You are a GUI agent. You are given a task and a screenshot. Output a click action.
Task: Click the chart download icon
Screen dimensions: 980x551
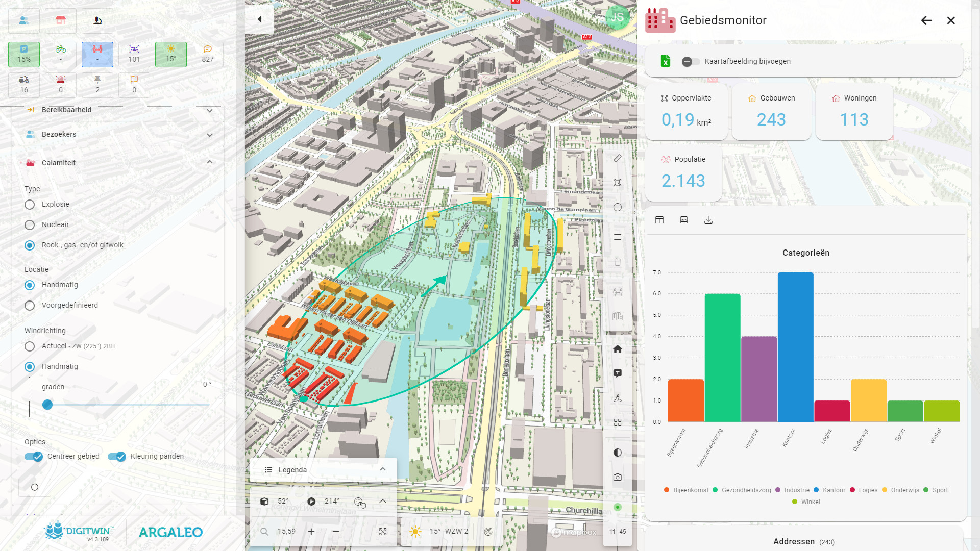pos(708,220)
